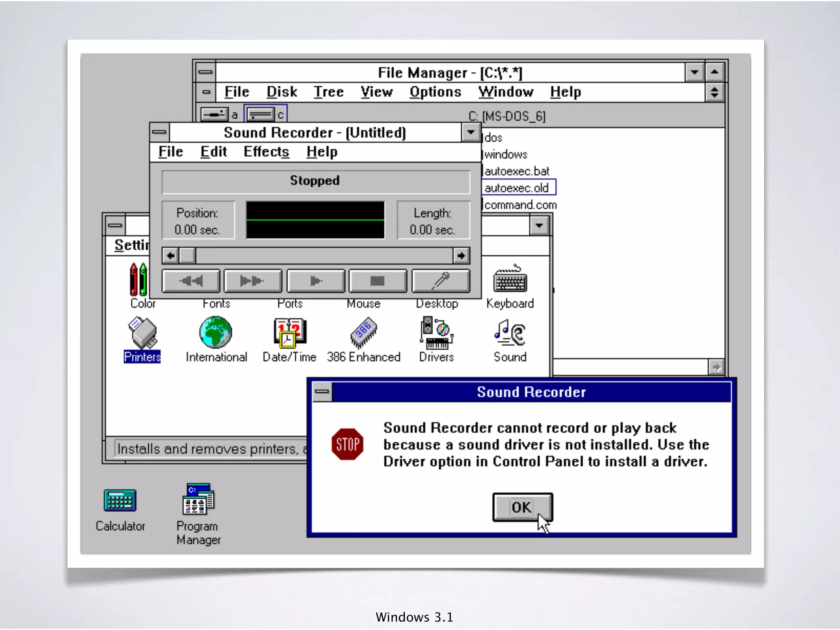
Task: Select the autoexec.old file entry
Action: [x=517, y=188]
